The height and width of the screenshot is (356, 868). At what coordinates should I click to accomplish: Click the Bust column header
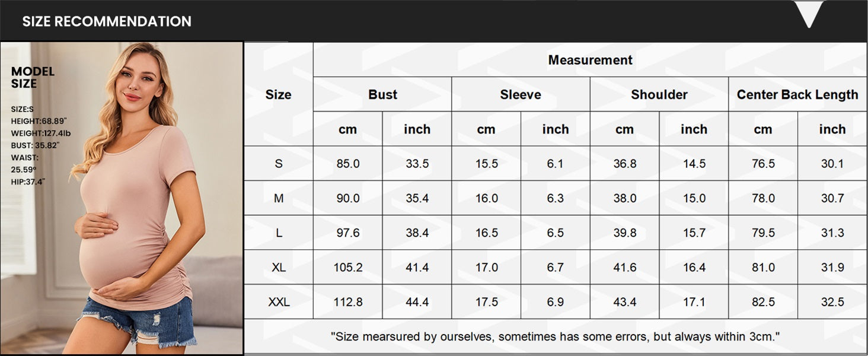[x=382, y=94]
